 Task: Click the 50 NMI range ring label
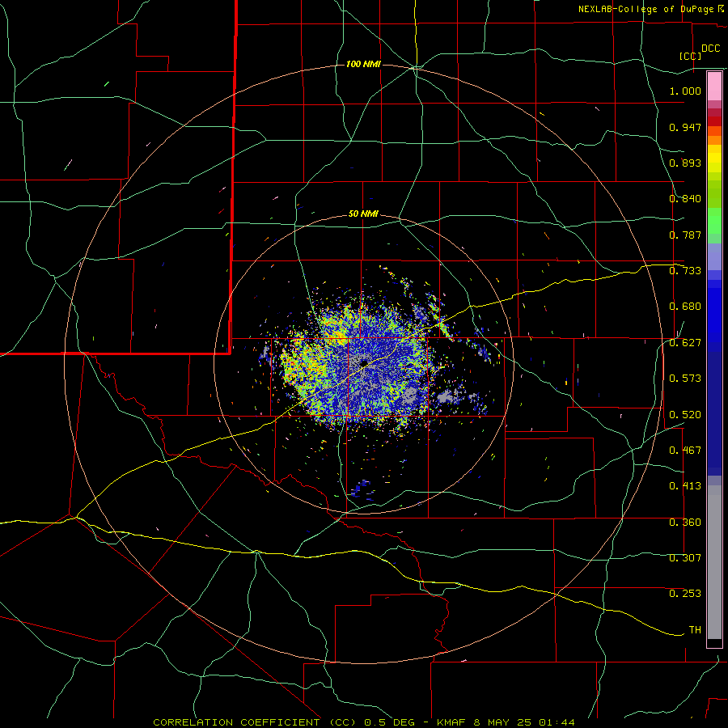[x=363, y=214]
